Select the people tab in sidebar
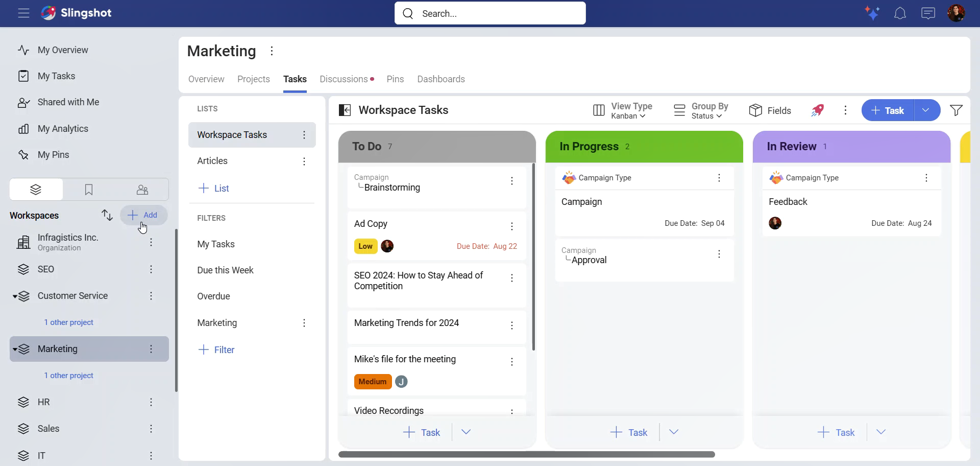 point(142,190)
